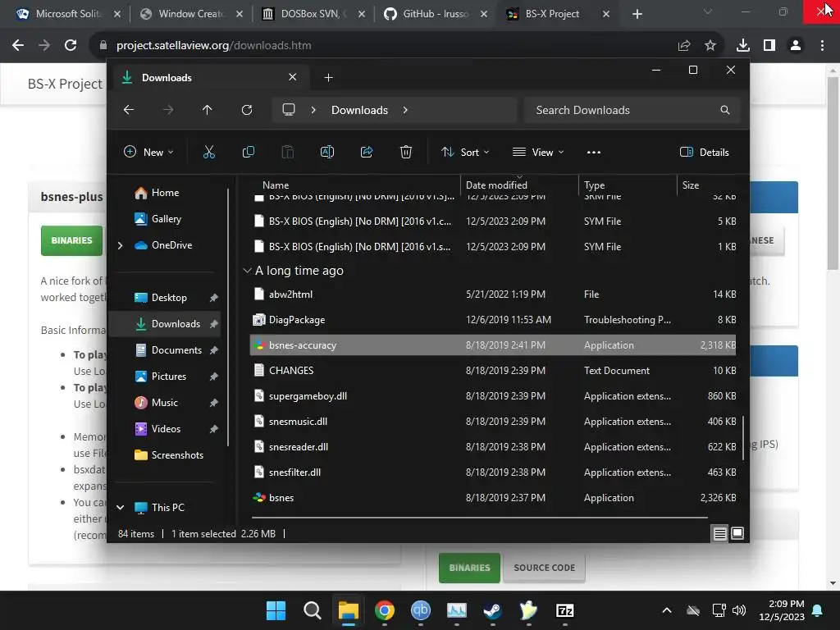This screenshot has width=840, height=630.
Task: Add a new File Explorer tab
Action: click(328, 78)
